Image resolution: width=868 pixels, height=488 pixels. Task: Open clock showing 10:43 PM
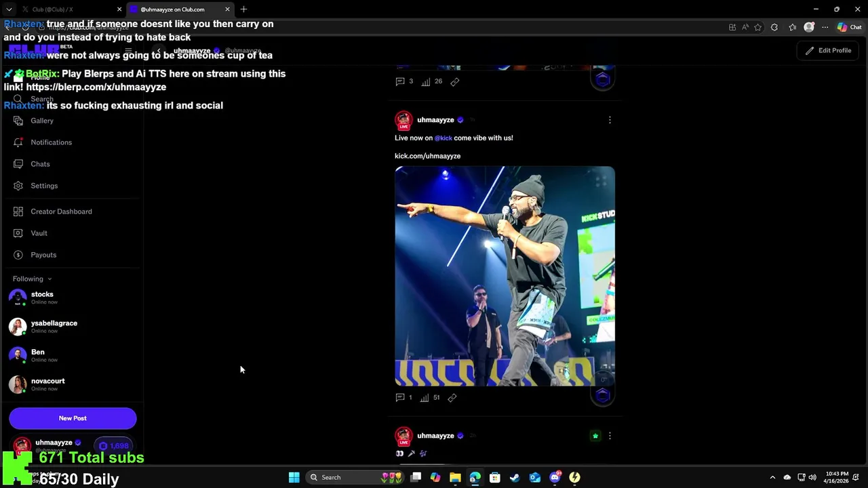pyautogui.click(x=837, y=477)
